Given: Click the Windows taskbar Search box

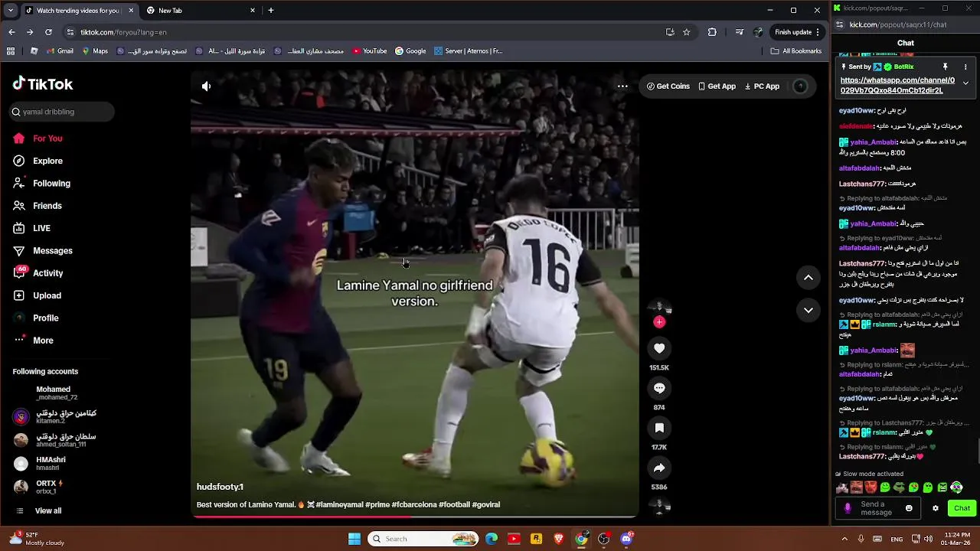Looking at the screenshot, I should (423, 539).
